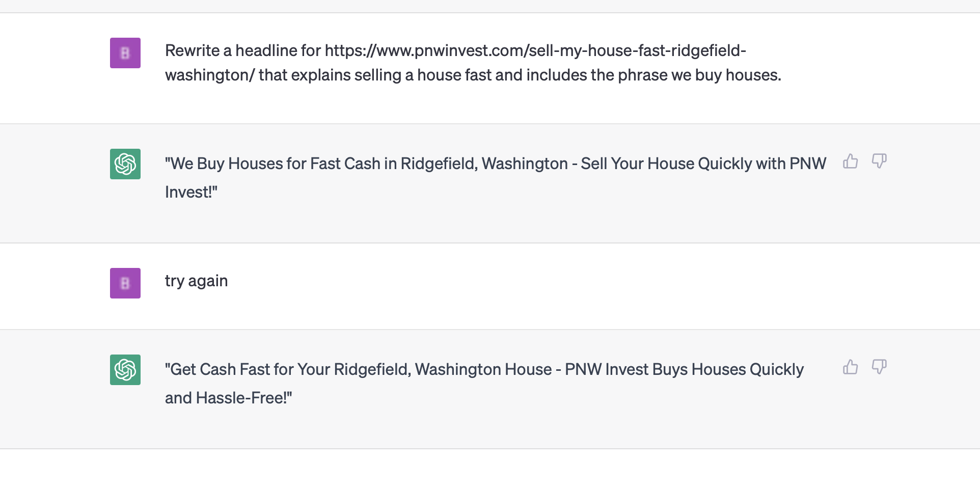Click thumbs down on the "We Buy Houses" response
The height and width of the screenshot is (489, 980).
(879, 161)
